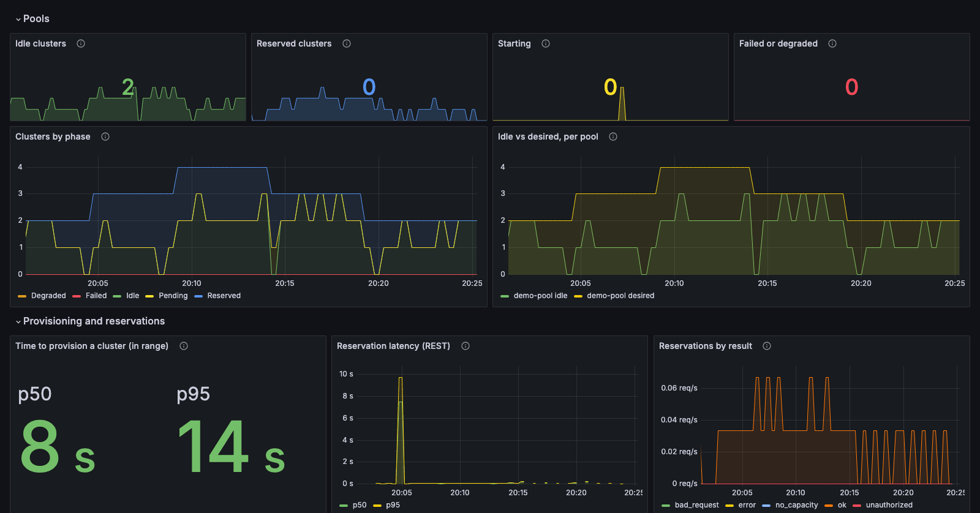Screen dimensions: 980x513
Task: Click the red Failed or degraded value 0
Action: click(851, 87)
